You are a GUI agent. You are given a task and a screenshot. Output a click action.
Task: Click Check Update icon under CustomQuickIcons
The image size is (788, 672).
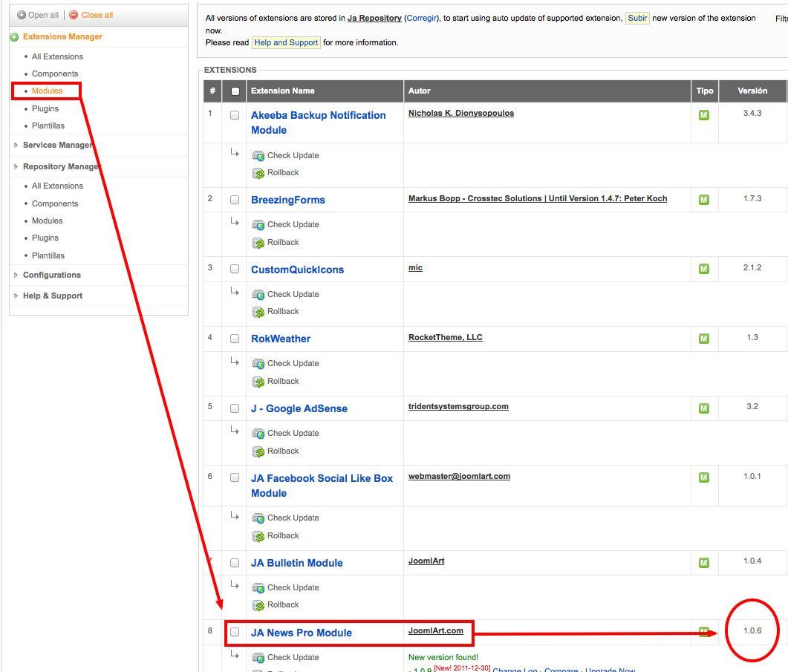(x=258, y=295)
